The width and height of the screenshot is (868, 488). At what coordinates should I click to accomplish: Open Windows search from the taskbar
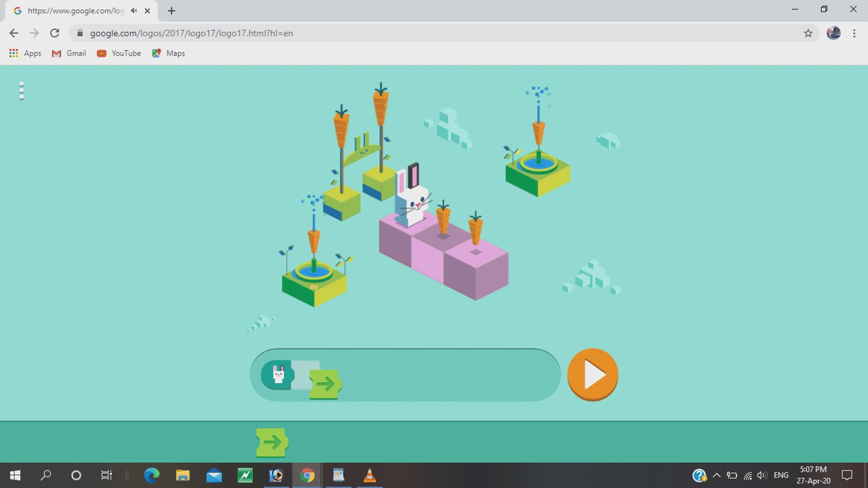coord(45,475)
